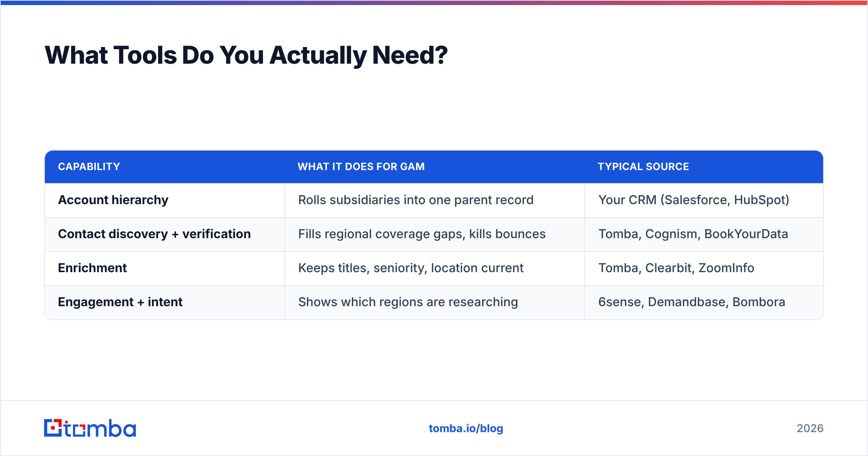Click 'Tomba, Clearbit, ZoomInfo' cell

point(704,268)
